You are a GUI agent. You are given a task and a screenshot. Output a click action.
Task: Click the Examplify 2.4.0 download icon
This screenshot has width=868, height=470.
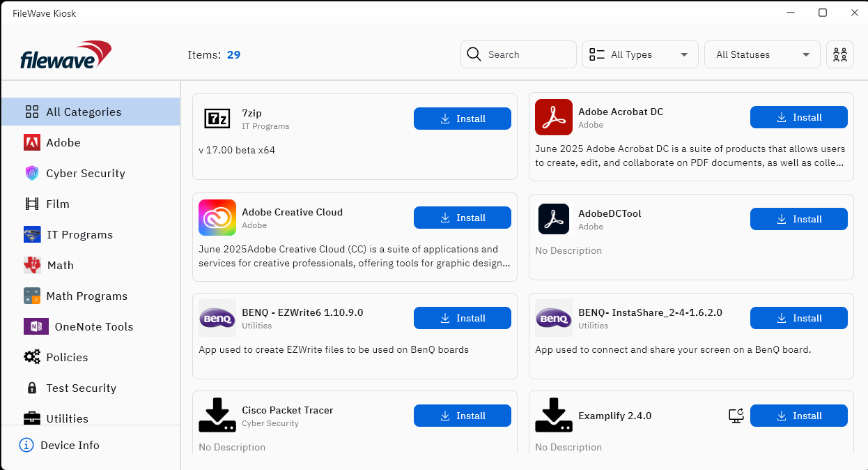click(553, 416)
